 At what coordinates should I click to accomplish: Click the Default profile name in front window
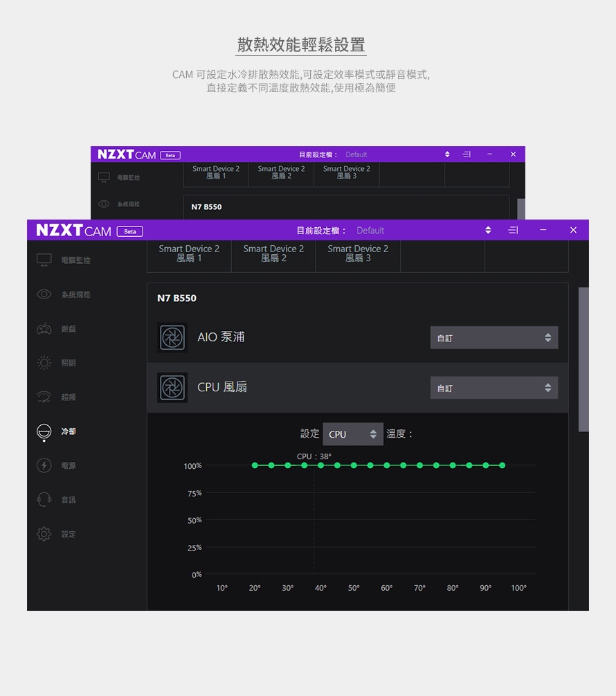tap(370, 231)
